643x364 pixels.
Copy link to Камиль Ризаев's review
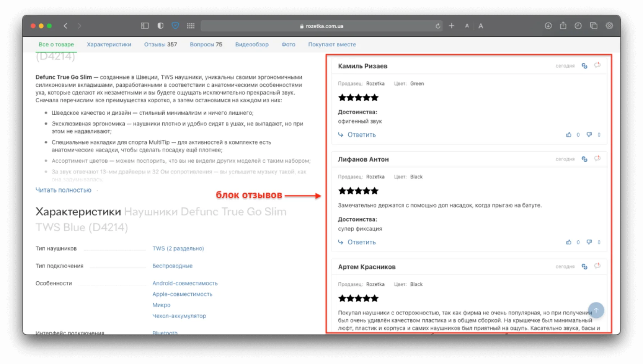coord(584,66)
